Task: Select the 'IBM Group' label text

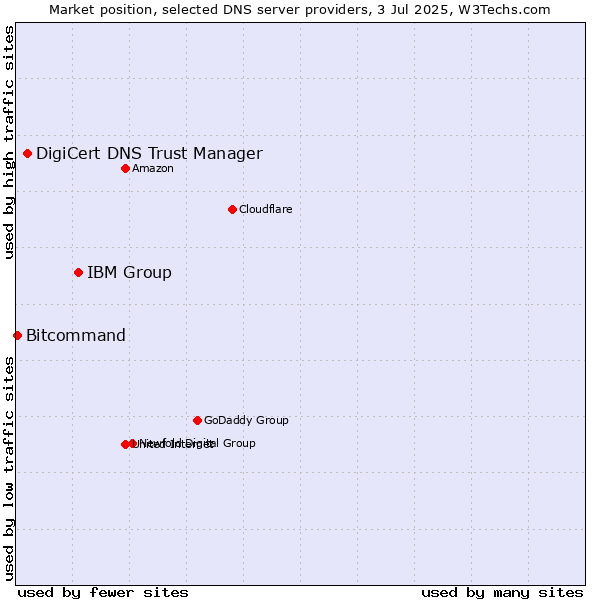Action: pyautogui.click(x=129, y=272)
